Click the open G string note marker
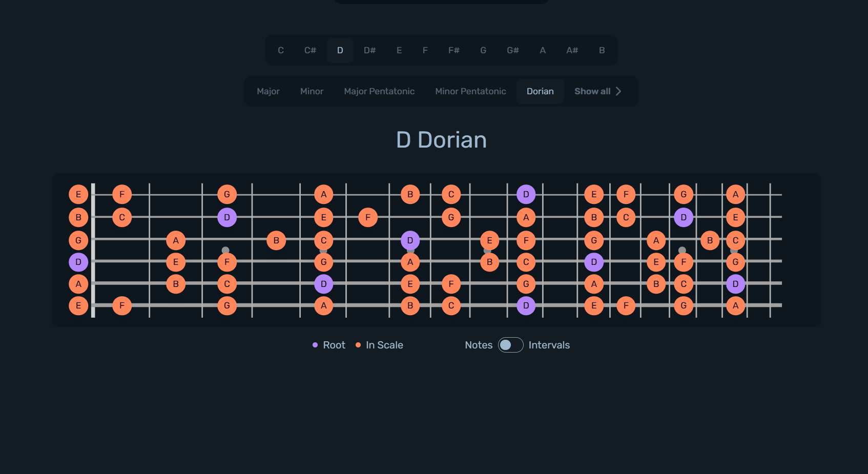 78,240
